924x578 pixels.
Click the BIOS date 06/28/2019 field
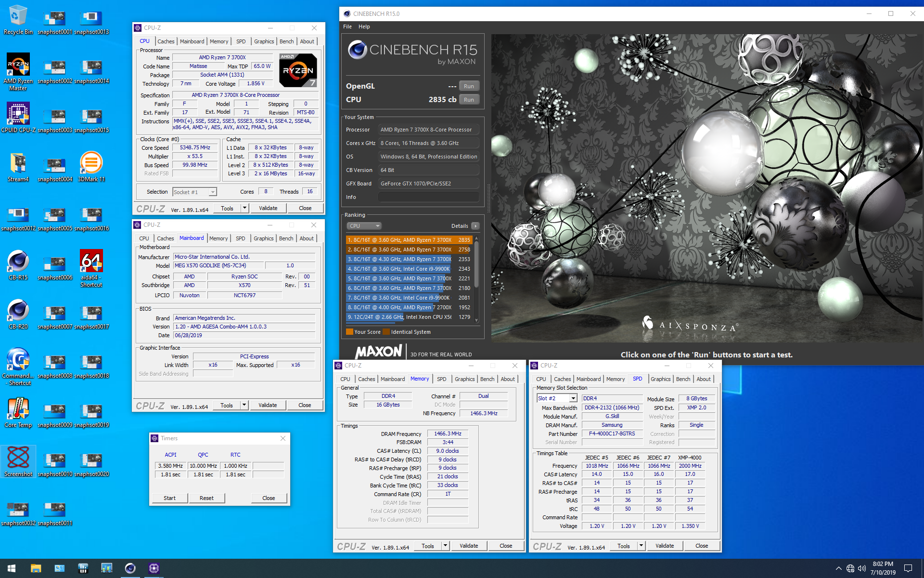(x=244, y=335)
